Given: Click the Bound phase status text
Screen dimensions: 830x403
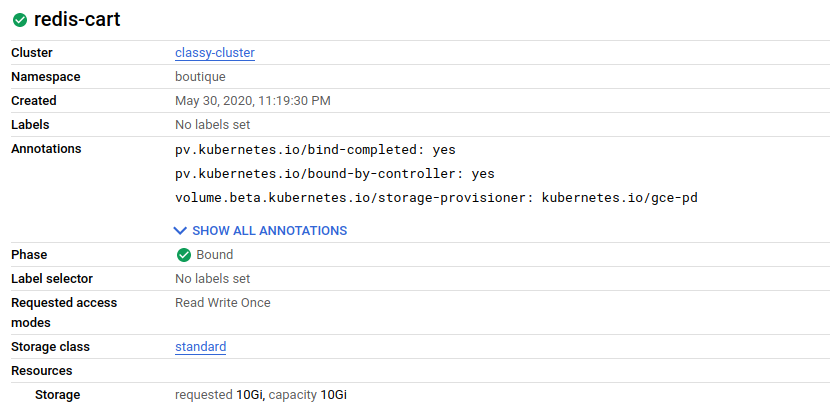Looking at the screenshot, I should pyautogui.click(x=215, y=255).
